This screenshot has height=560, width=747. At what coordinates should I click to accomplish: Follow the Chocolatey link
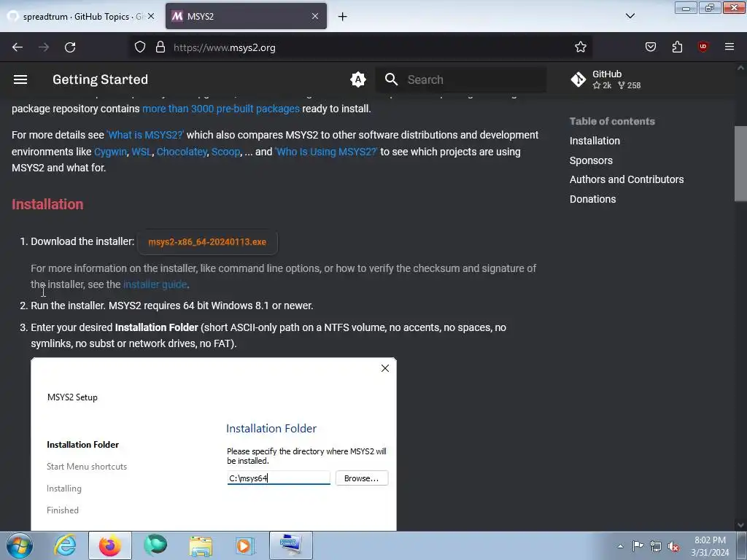click(x=182, y=152)
